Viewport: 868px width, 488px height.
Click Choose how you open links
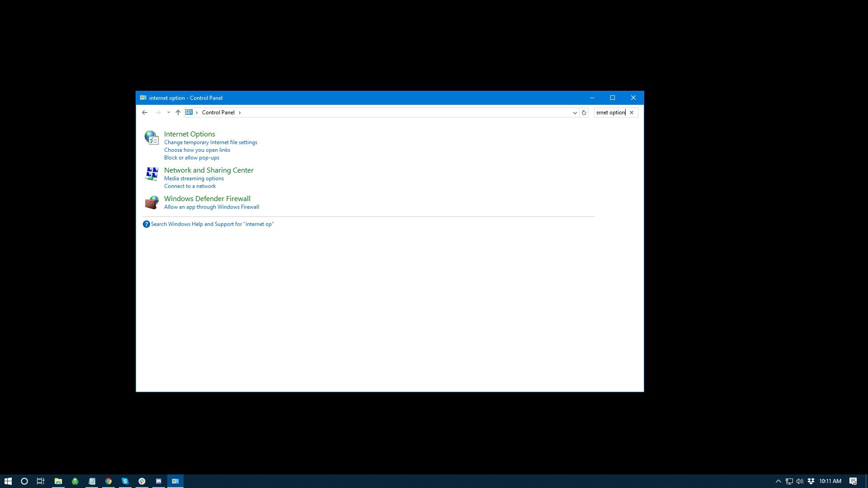click(x=197, y=150)
